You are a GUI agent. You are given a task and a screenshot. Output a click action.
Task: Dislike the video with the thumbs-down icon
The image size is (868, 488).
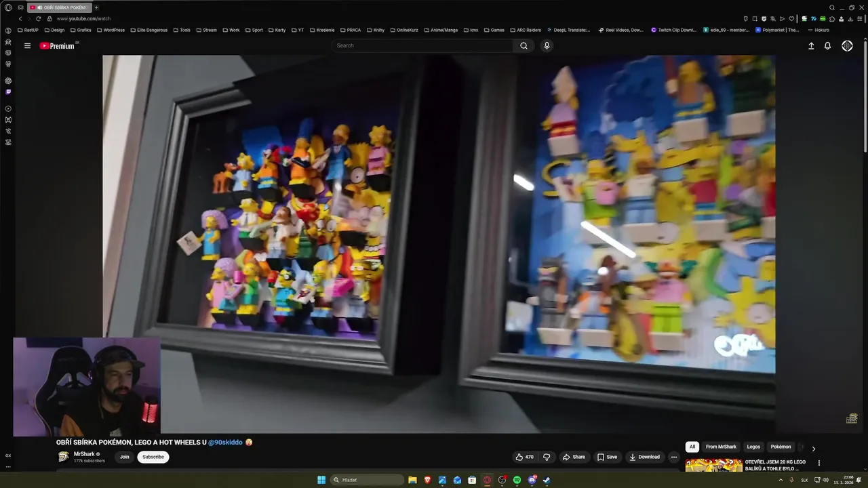(x=547, y=457)
